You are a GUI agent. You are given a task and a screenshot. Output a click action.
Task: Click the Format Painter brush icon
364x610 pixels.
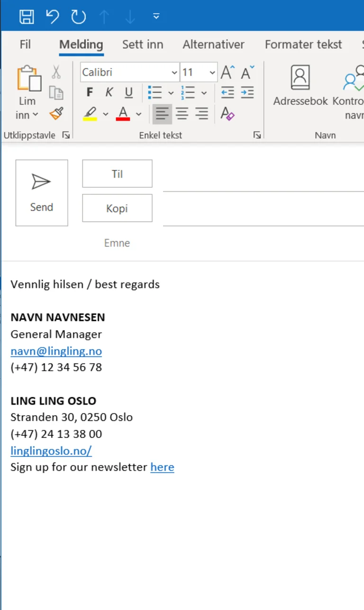(x=56, y=114)
